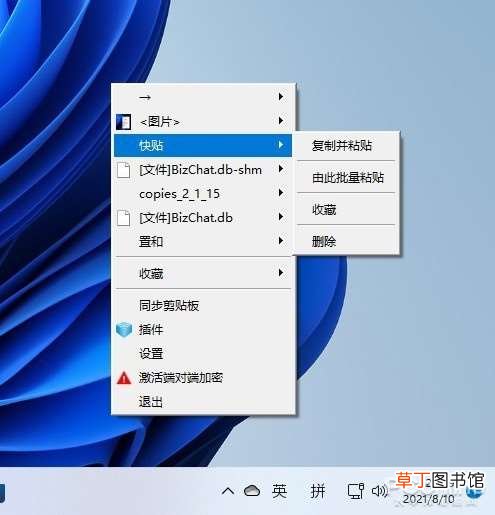Viewport: 495px width, 515px height.
Task: Select 收藏 in the 快贴 submenu
Action: pos(346,210)
